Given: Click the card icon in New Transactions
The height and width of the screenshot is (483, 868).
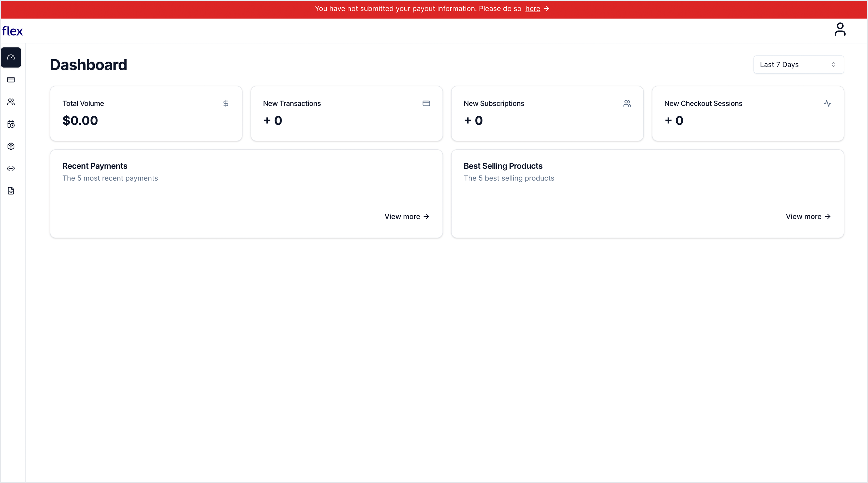Looking at the screenshot, I should (x=426, y=104).
